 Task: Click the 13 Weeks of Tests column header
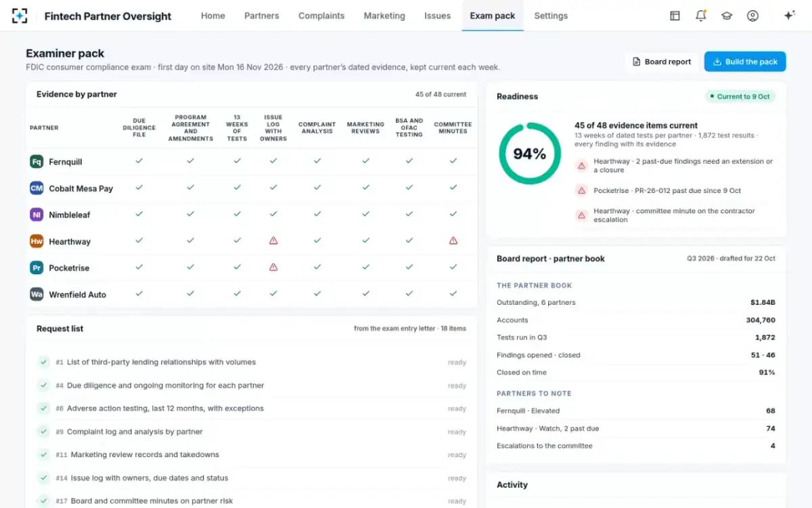(x=237, y=127)
